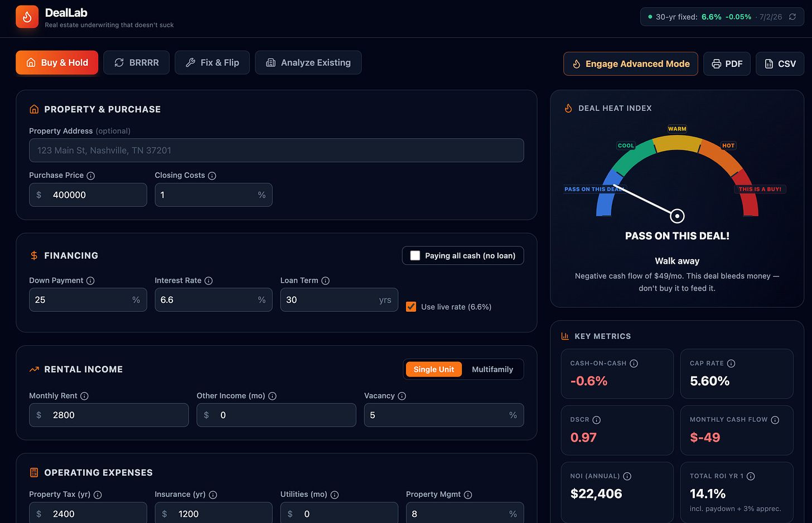Click the Insurance yearly field
This screenshot has height=523, width=812.
pyautogui.click(x=214, y=514)
